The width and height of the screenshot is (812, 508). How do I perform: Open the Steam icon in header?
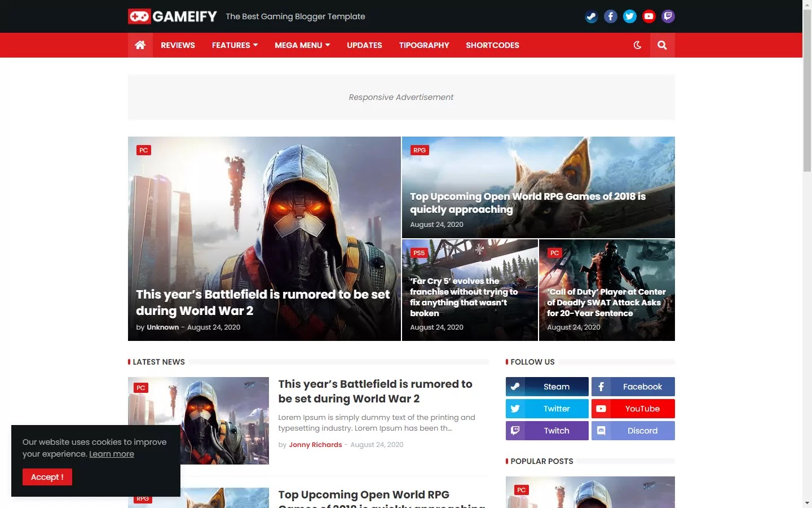point(591,16)
